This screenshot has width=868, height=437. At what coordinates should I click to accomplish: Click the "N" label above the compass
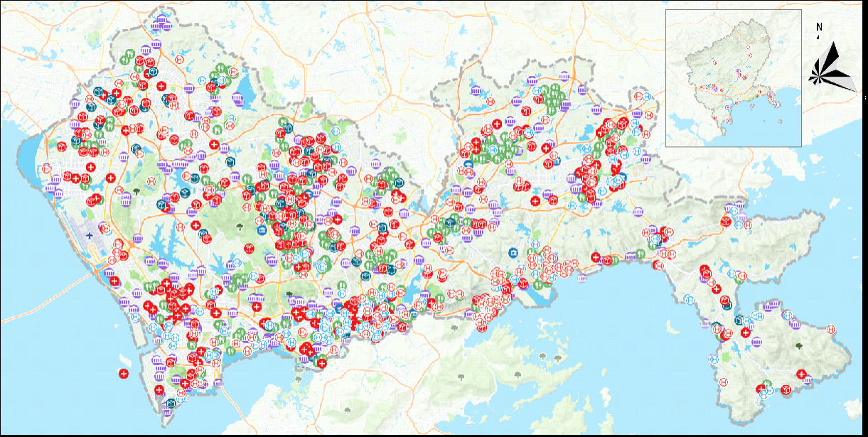tap(819, 27)
